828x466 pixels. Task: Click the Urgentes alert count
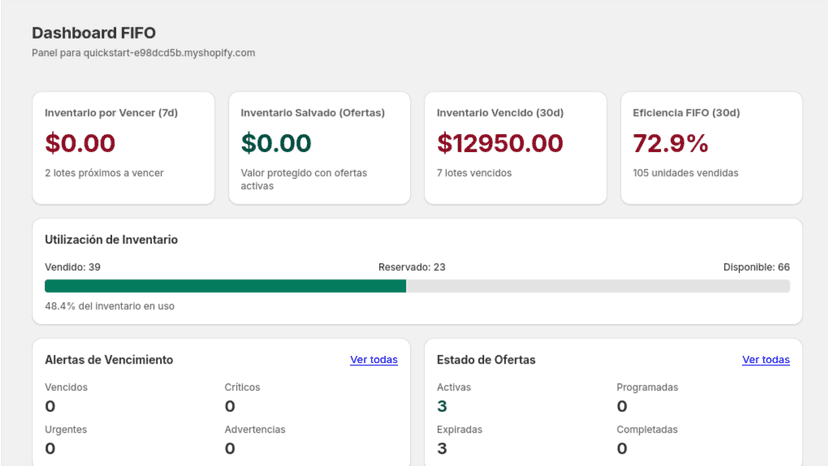(50, 448)
